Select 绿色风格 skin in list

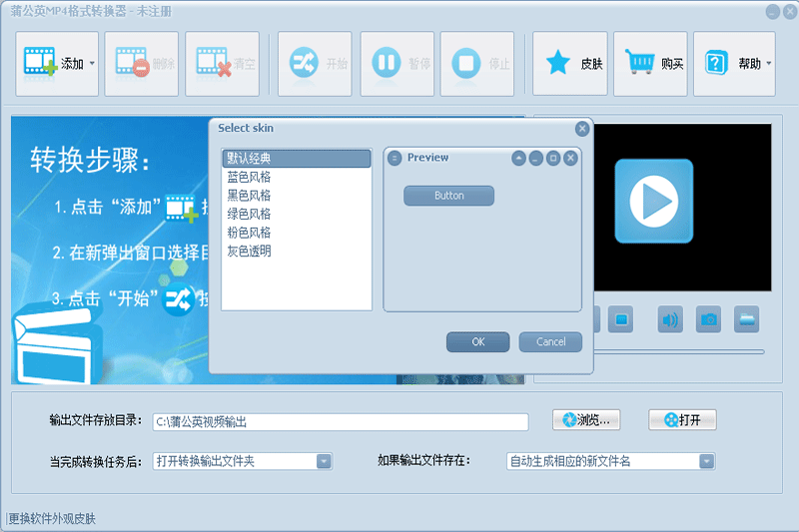pyautogui.click(x=297, y=214)
